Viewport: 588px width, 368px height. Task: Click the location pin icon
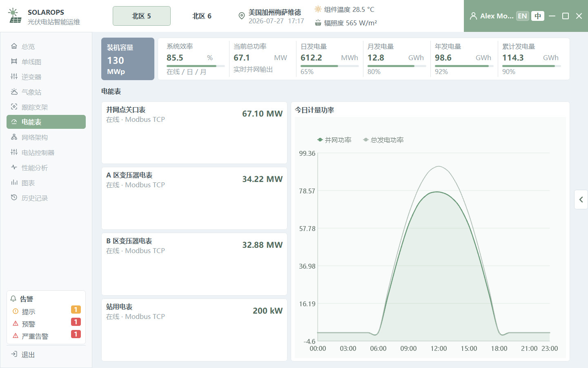(x=242, y=16)
